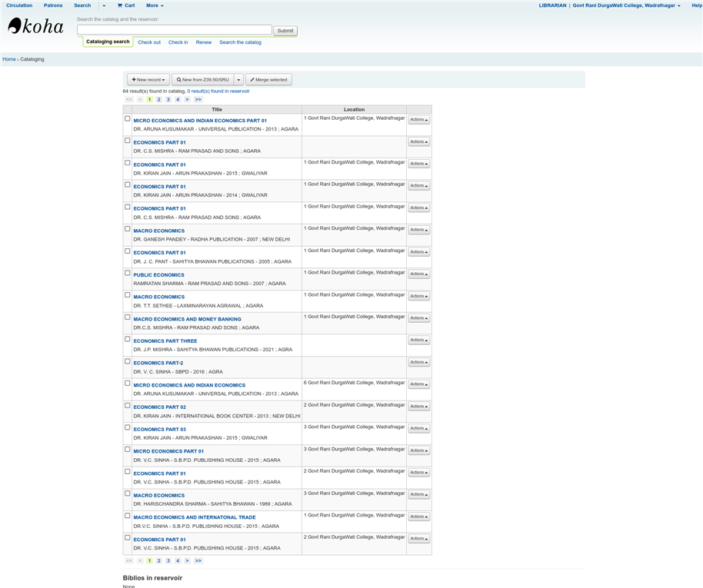Image resolution: width=703 pixels, height=588 pixels.
Task: Open dropdown arrow beside New from Z39.50/SRU
Action: coord(239,80)
